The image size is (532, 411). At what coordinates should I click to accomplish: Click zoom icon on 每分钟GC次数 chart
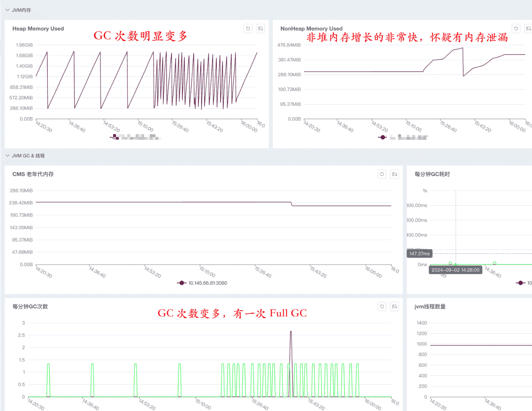tap(395, 306)
